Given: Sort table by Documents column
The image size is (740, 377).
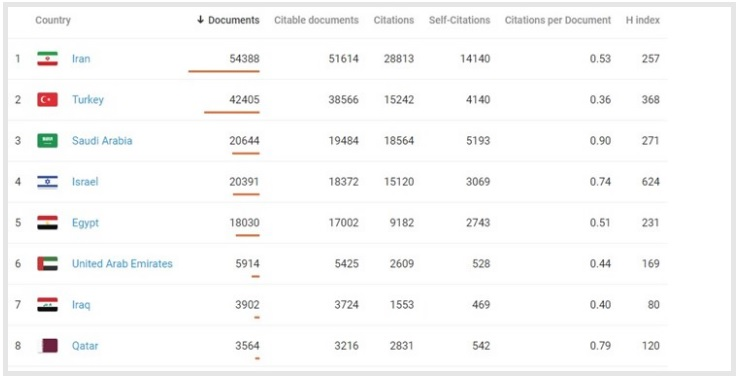Looking at the screenshot, I should click(x=228, y=20).
